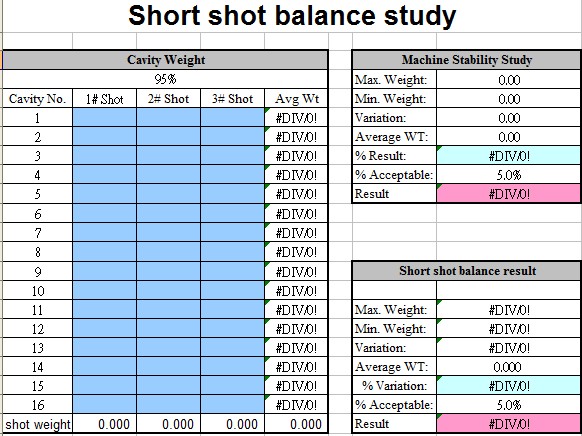
Task: Select the cyan % Variation value cell
Action: tap(509, 386)
